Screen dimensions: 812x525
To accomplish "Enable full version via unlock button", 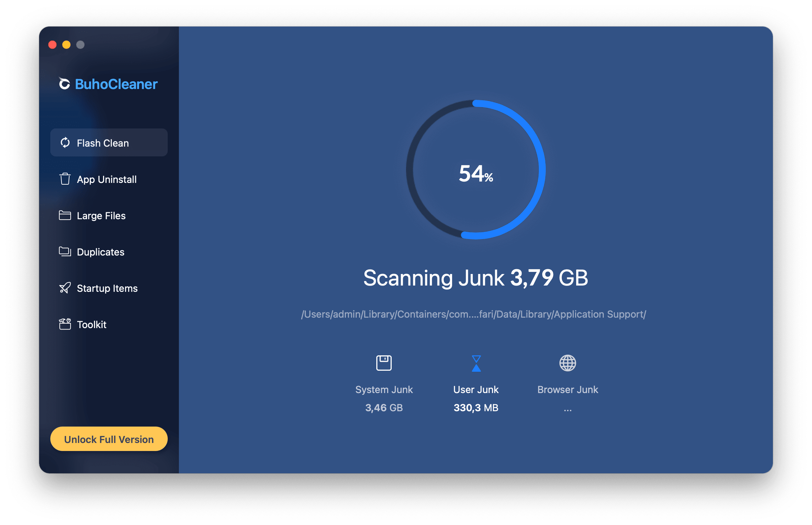I will (109, 439).
